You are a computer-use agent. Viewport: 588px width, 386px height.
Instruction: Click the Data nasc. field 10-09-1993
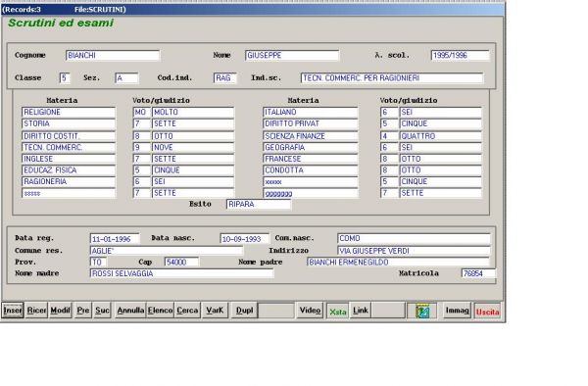coord(244,239)
